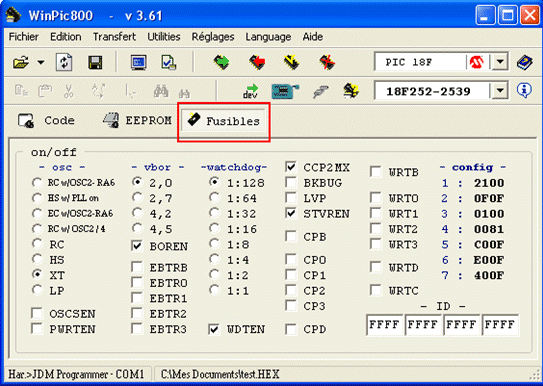Click the save floppy disk icon
Screen dimensions: 543x386
[95, 63]
